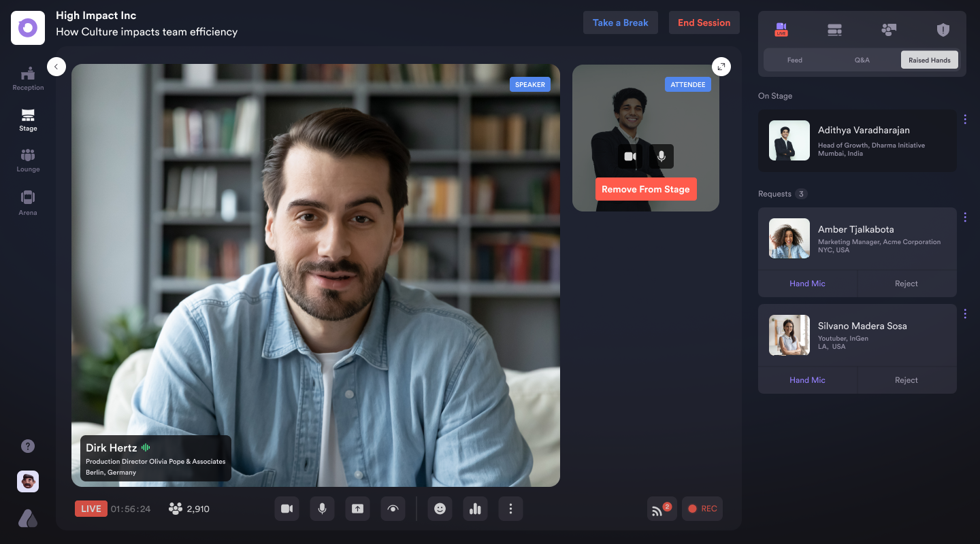Open the shield moderation panel icon
The width and height of the screenshot is (980, 544).
(943, 30)
